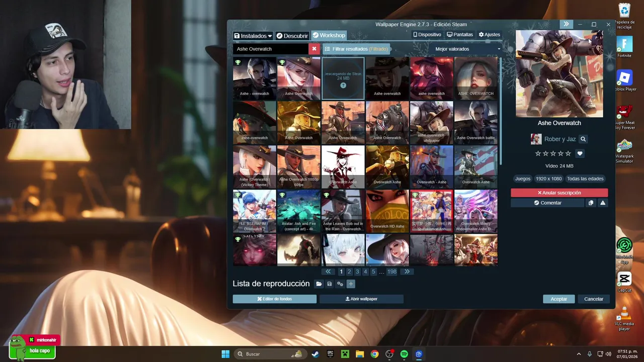Copy link icon next to Comentar
This screenshot has height=362, width=644.
pyautogui.click(x=591, y=203)
